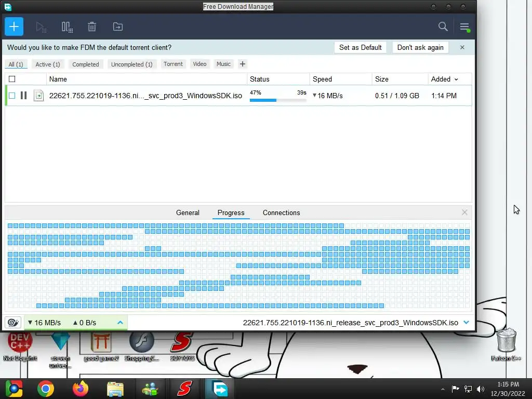The image size is (532, 399).
Task: Filter by Uncompleted (1) downloads
Action: pos(131,64)
